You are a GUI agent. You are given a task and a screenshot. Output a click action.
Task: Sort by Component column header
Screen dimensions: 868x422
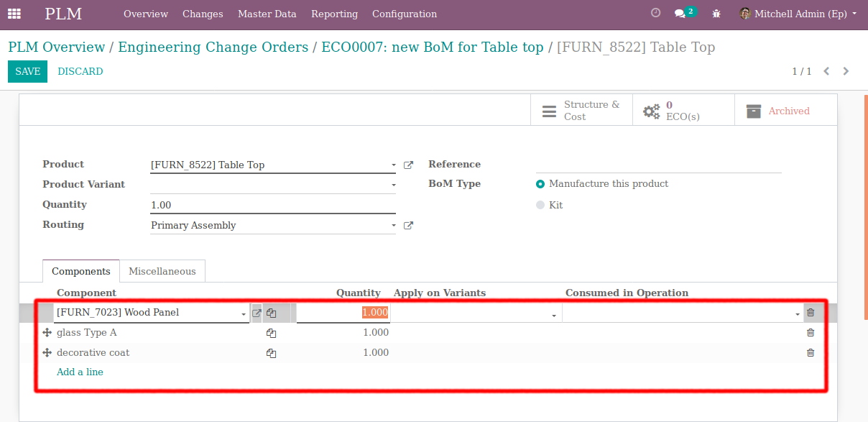[86, 293]
